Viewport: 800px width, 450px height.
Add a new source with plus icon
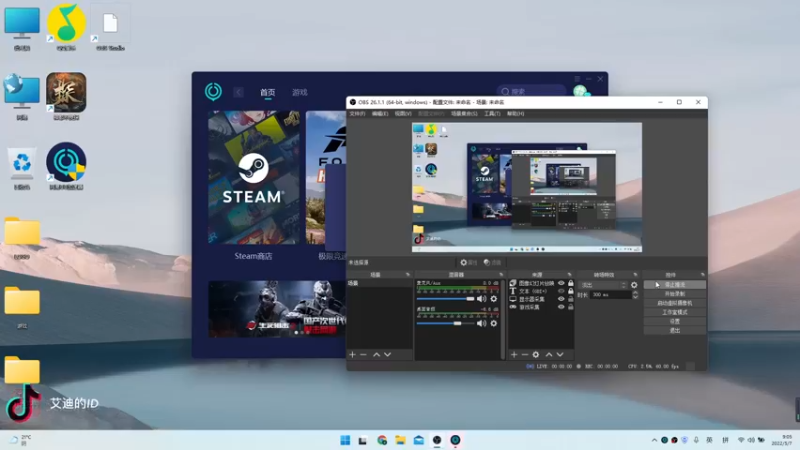coord(514,354)
